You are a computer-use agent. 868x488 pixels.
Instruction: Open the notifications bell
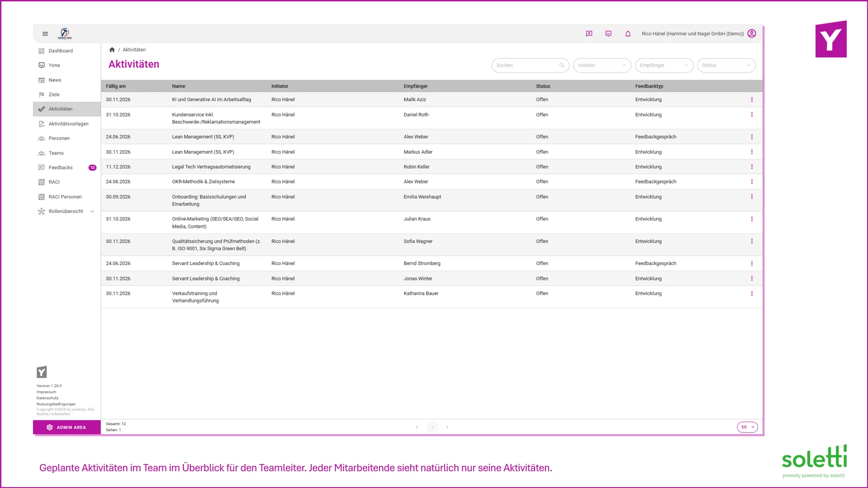point(628,34)
